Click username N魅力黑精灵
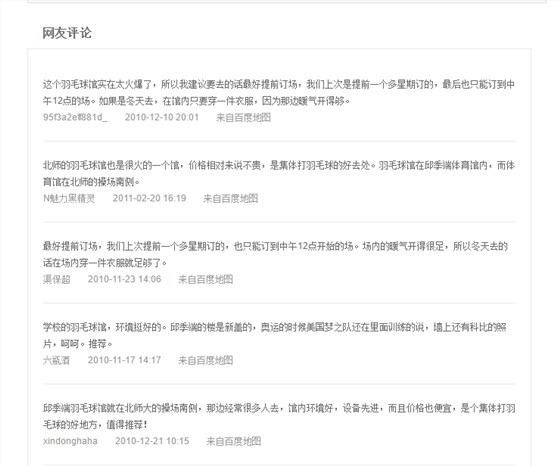The height and width of the screenshot is (466, 560). [69, 199]
